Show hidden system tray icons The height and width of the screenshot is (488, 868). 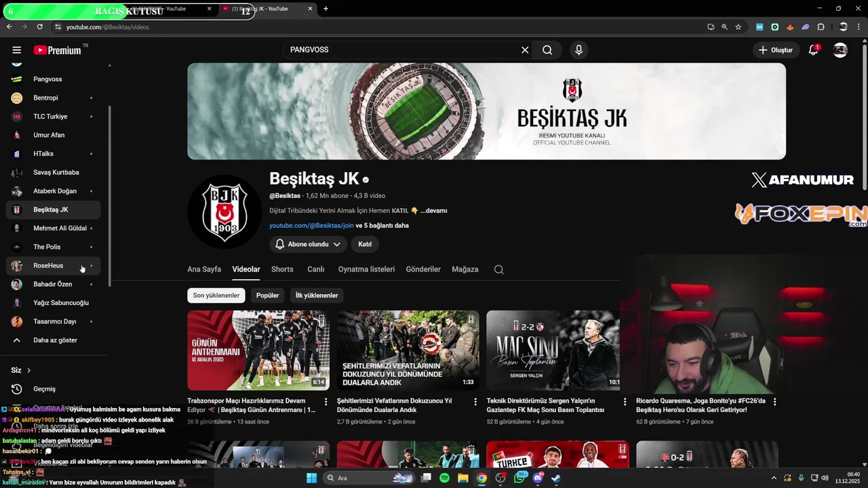774,478
